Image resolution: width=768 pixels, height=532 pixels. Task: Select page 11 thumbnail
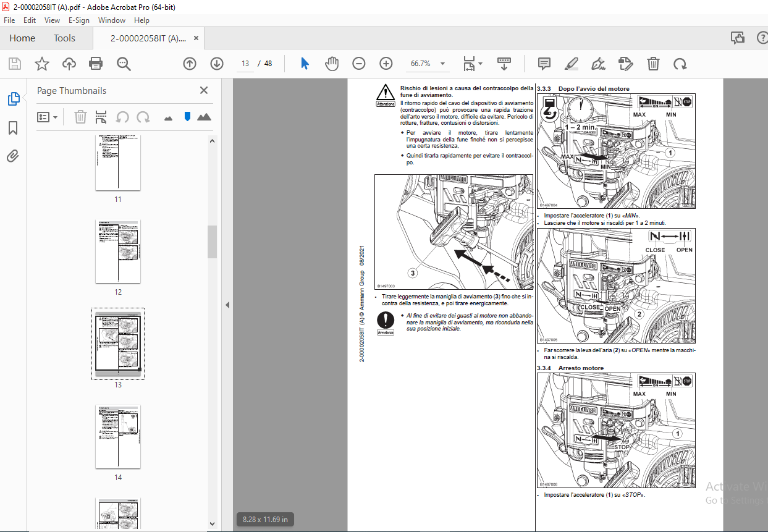pos(118,162)
